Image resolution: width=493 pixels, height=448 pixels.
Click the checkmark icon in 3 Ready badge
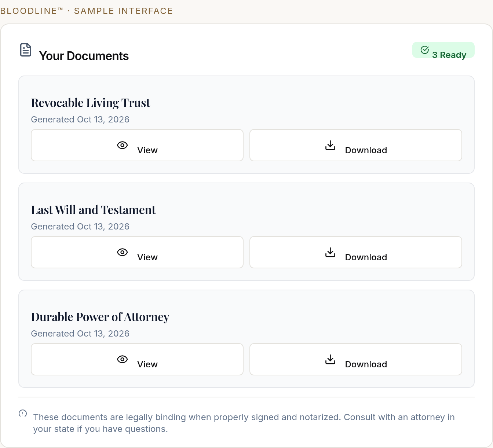[x=425, y=50]
